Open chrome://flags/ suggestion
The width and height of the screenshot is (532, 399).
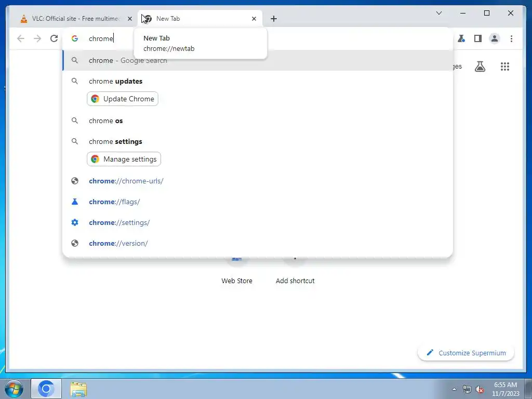258,202
